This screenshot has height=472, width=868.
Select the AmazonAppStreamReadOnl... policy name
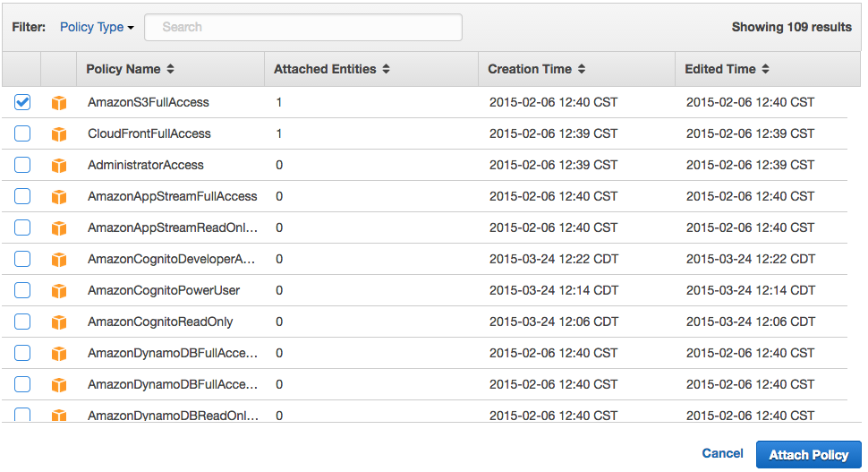click(173, 227)
